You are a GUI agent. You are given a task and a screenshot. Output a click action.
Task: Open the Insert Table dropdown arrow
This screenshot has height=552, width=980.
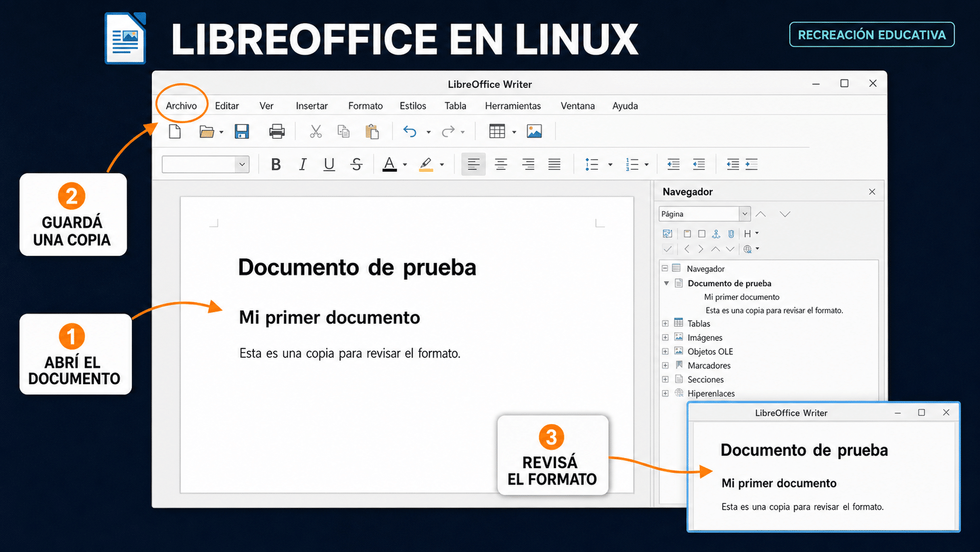[x=514, y=133]
